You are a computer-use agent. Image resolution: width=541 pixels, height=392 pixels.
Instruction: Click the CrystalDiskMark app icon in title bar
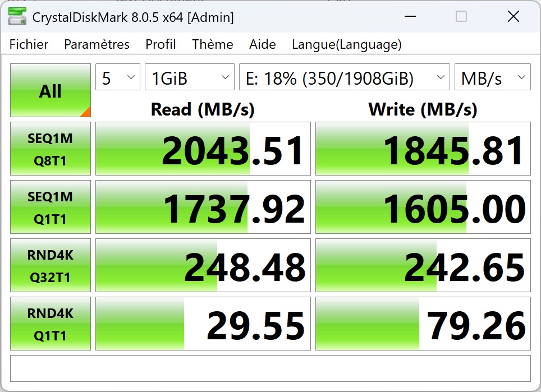pos(17,17)
